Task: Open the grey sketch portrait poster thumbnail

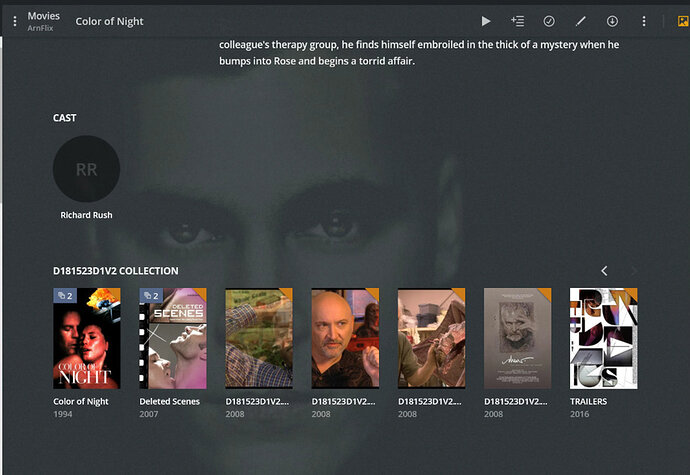Action: click(518, 339)
